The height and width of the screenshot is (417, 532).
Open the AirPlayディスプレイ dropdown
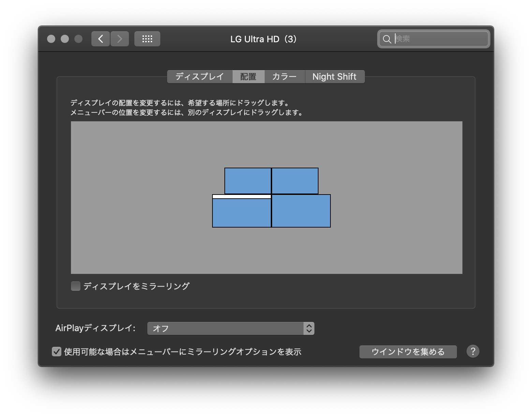[231, 328]
